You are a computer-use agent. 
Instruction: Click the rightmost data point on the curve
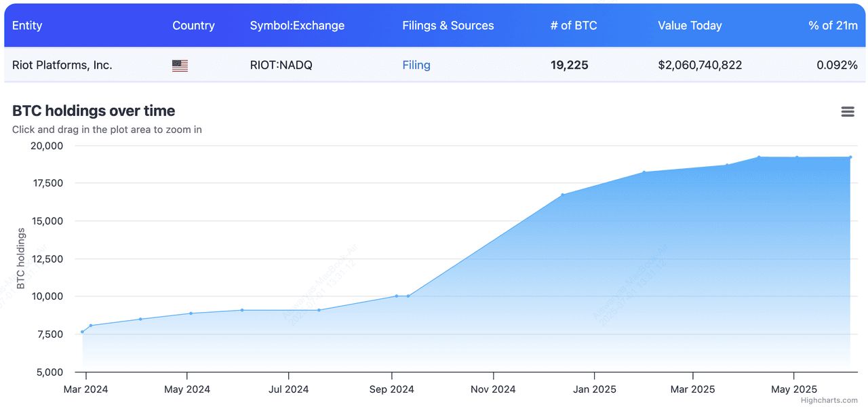click(x=851, y=157)
